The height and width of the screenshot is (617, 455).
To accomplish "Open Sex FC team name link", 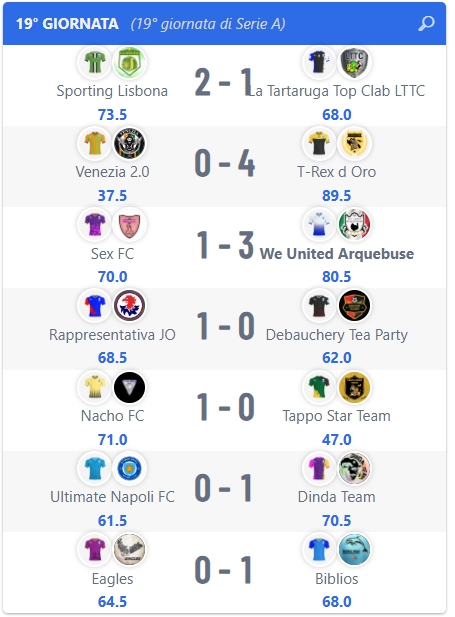I will (113, 254).
